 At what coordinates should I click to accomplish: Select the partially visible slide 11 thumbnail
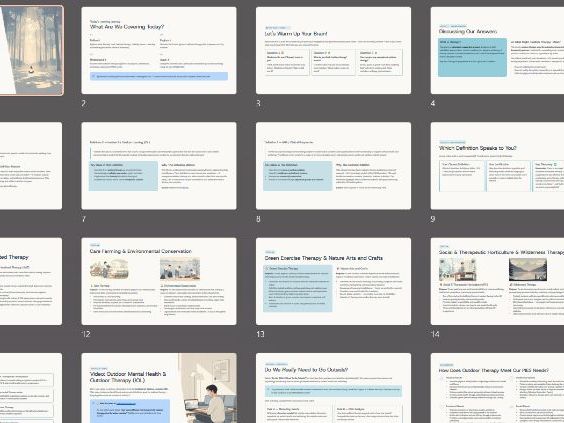(x=31, y=281)
